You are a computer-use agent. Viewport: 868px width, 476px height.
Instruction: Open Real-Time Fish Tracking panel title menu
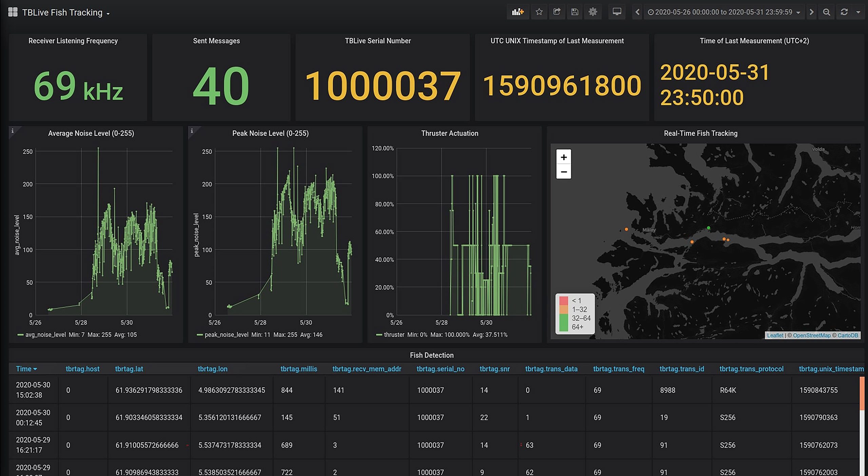point(700,133)
